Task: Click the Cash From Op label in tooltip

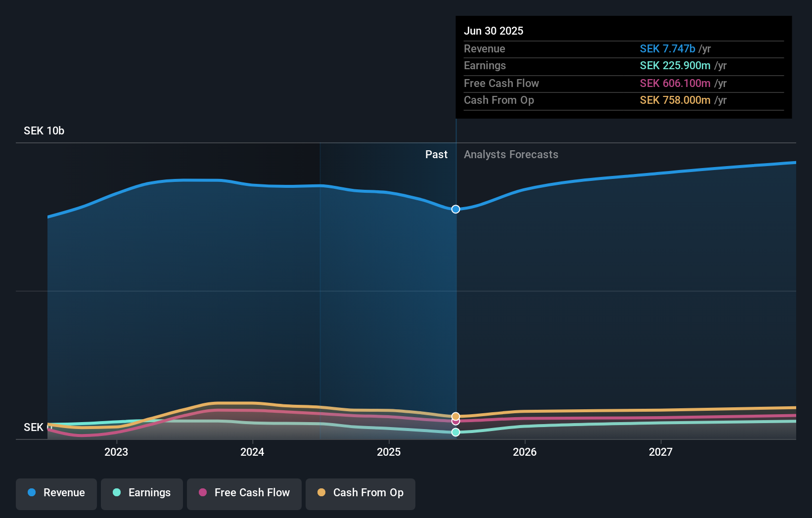Action: pyautogui.click(x=499, y=100)
